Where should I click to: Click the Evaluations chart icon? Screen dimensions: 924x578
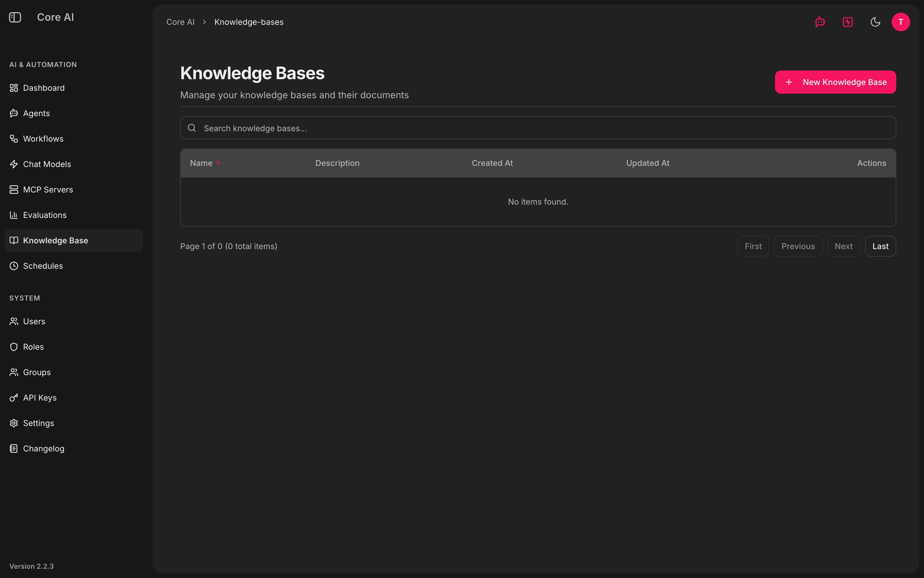coord(14,215)
